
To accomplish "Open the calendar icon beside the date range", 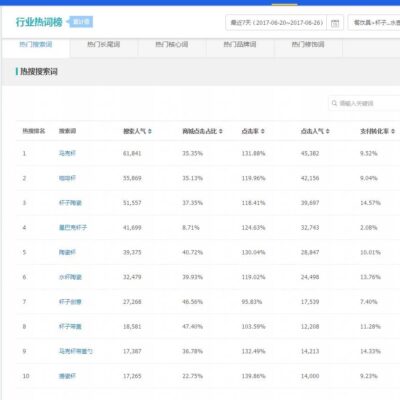I will pyautogui.click(x=335, y=23).
